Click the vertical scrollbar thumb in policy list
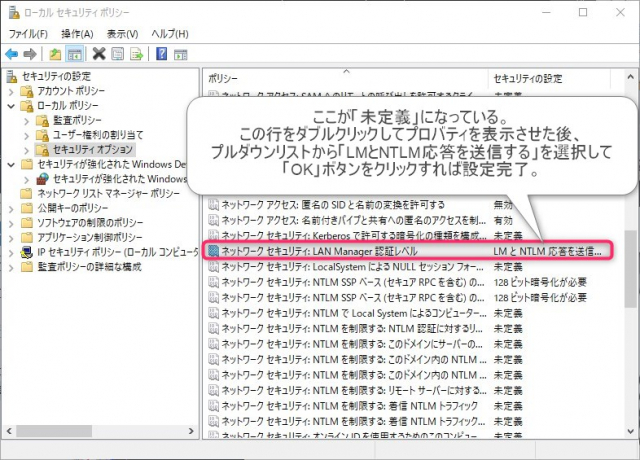 [630, 268]
